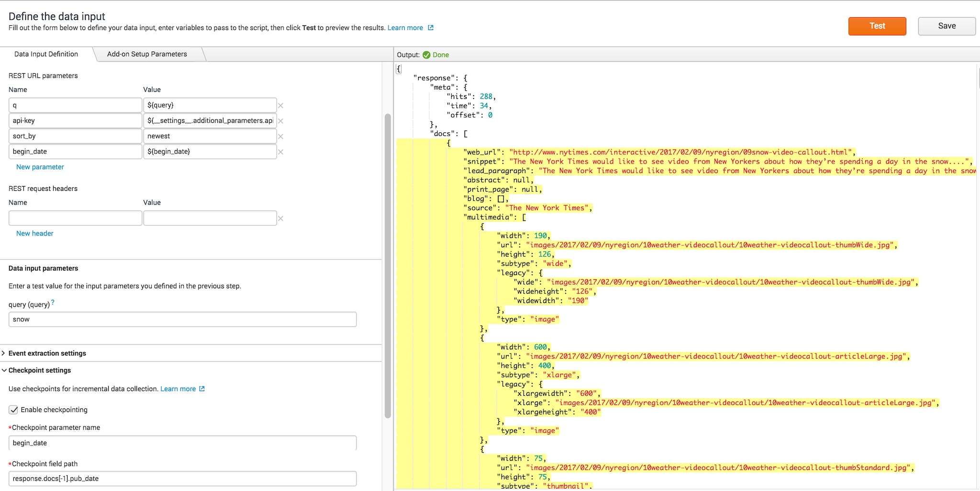
Task: Click the query help question mark icon
Action: pyautogui.click(x=53, y=302)
